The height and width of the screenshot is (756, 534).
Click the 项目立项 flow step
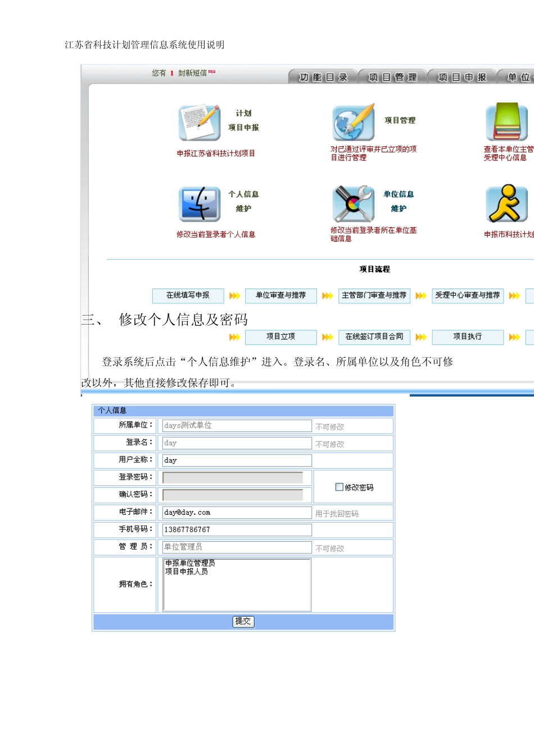(x=281, y=337)
